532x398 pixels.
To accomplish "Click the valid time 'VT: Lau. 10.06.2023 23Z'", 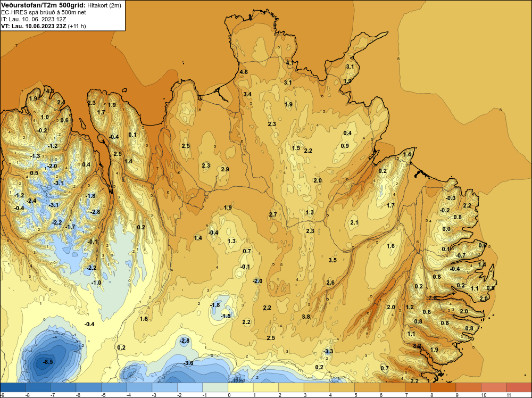I will [34, 26].
